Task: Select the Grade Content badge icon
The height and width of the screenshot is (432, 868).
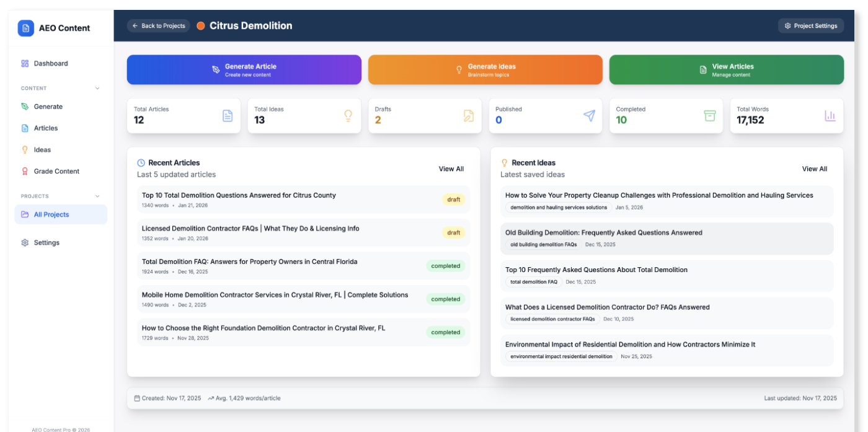Action: 24,171
